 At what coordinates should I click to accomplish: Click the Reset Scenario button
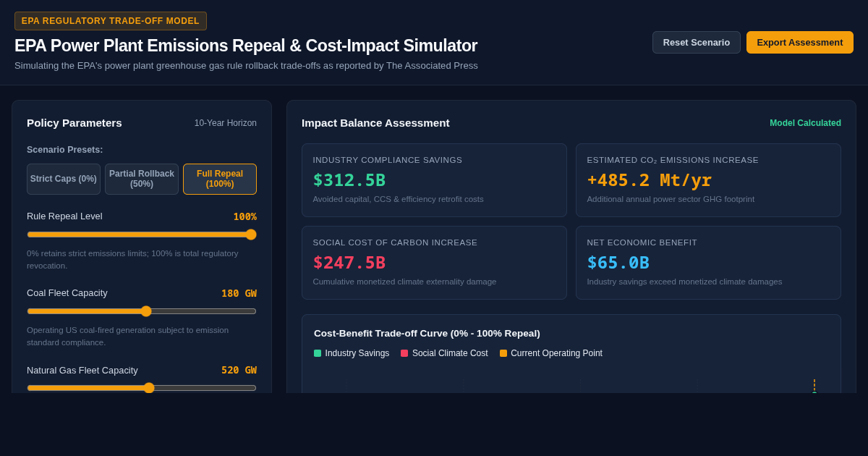[696, 42]
